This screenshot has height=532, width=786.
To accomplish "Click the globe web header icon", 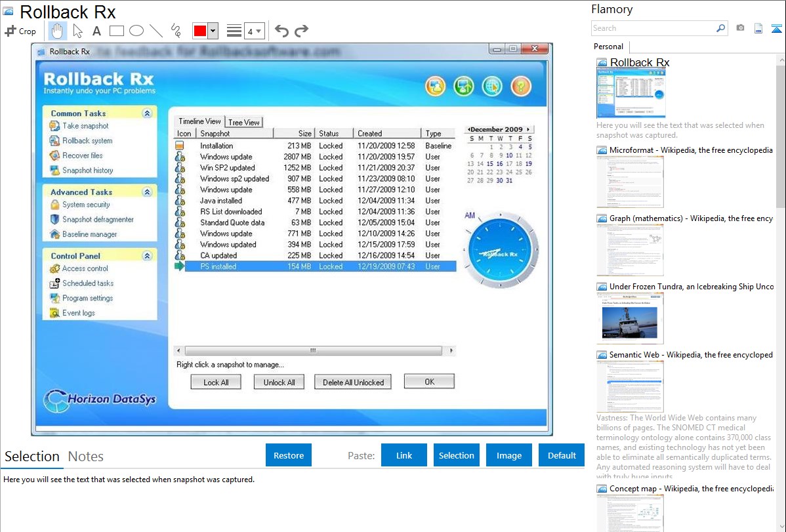I will [492, 86].
